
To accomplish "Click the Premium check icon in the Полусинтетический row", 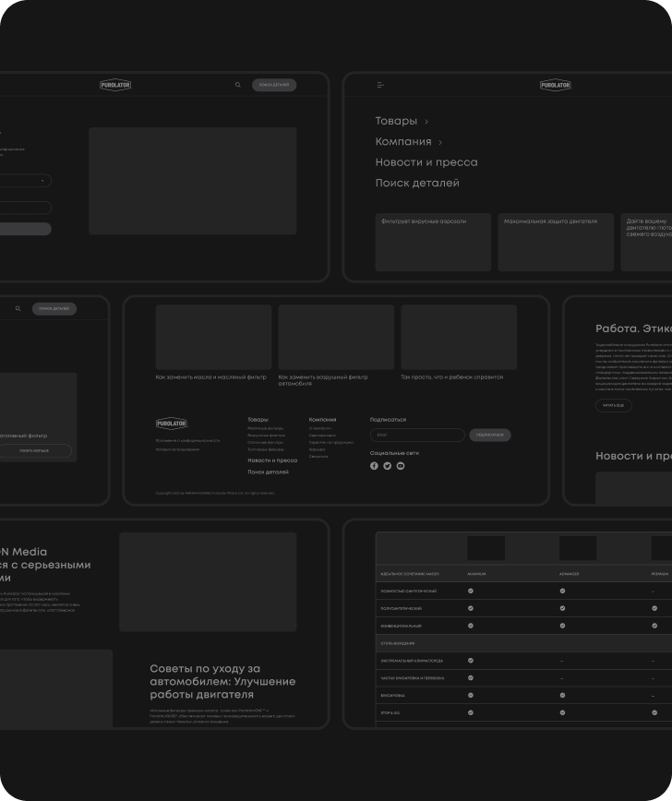I will point(654,608).
